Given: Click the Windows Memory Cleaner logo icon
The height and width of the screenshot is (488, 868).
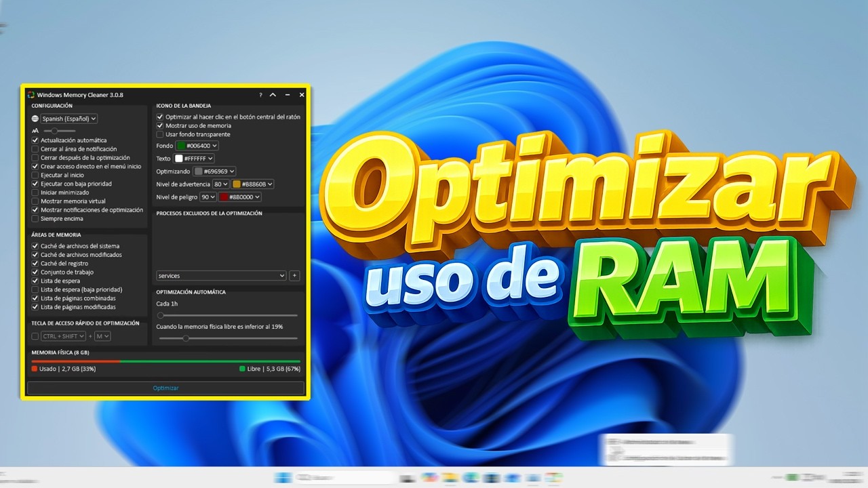Looking at the screenshot, I should (x=31, y=95).
